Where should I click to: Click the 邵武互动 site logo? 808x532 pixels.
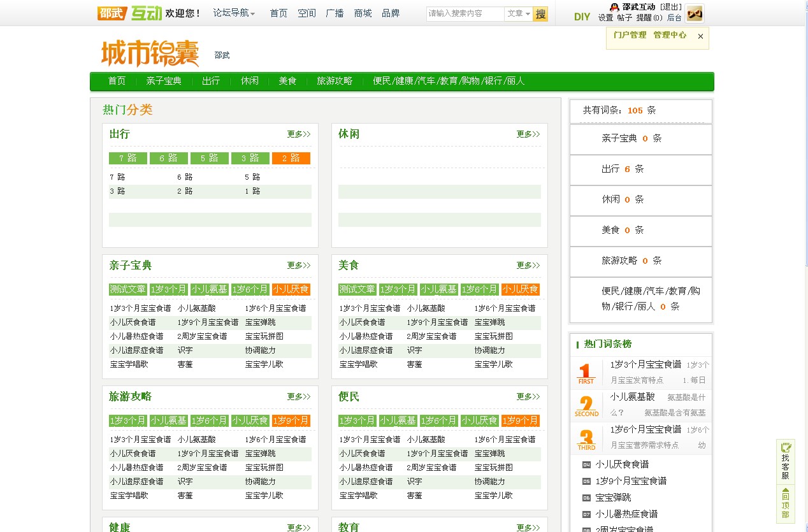coord(129,13)
